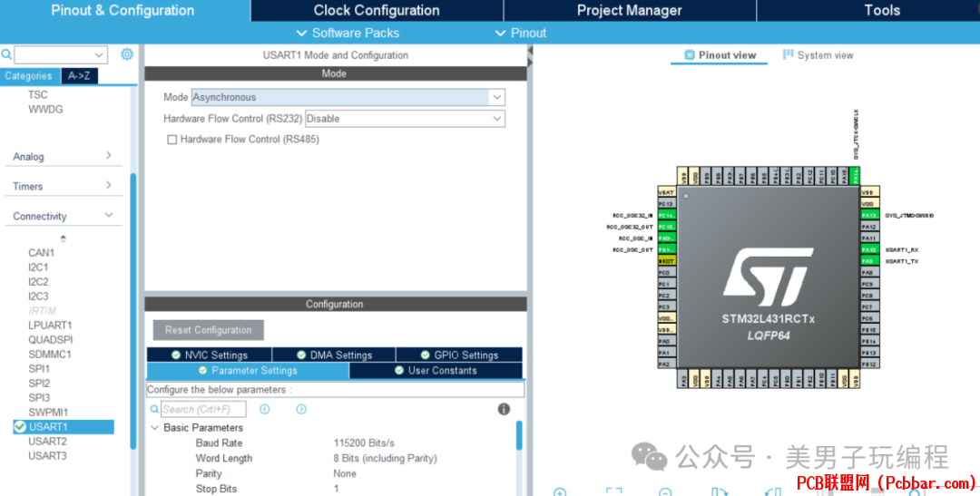
Task: Open the Tools tab
Action: click(882, 11)
